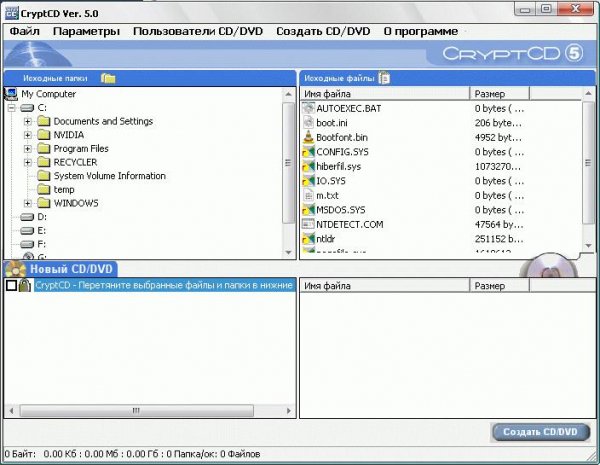
Task: Select the E: drive icon
Action: click(x=27, y=231)
